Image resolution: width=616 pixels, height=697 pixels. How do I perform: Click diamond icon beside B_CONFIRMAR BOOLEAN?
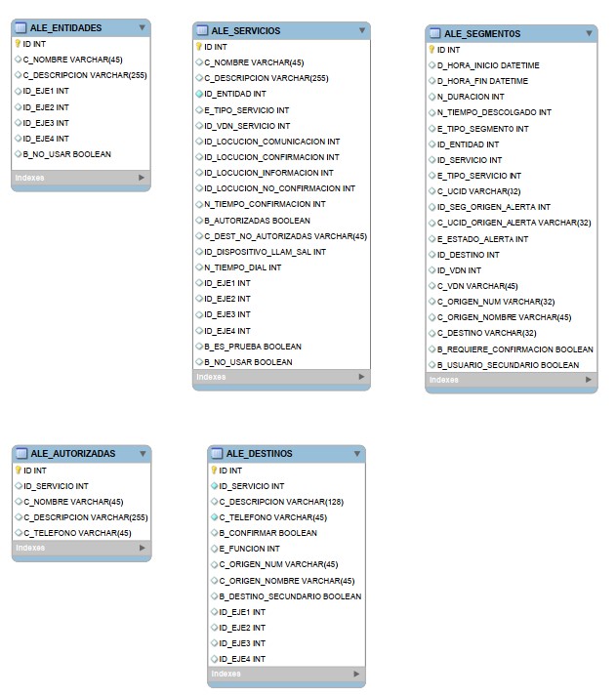point(214,533)
